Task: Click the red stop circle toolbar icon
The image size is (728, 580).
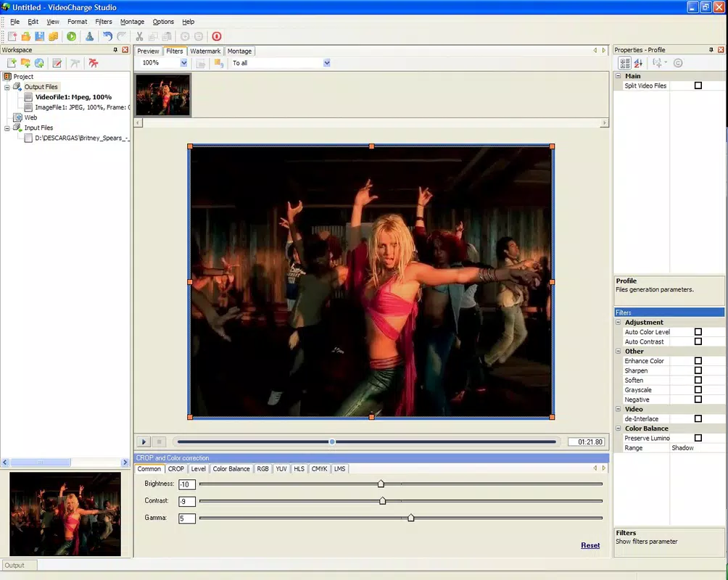Action: point(217,36)
